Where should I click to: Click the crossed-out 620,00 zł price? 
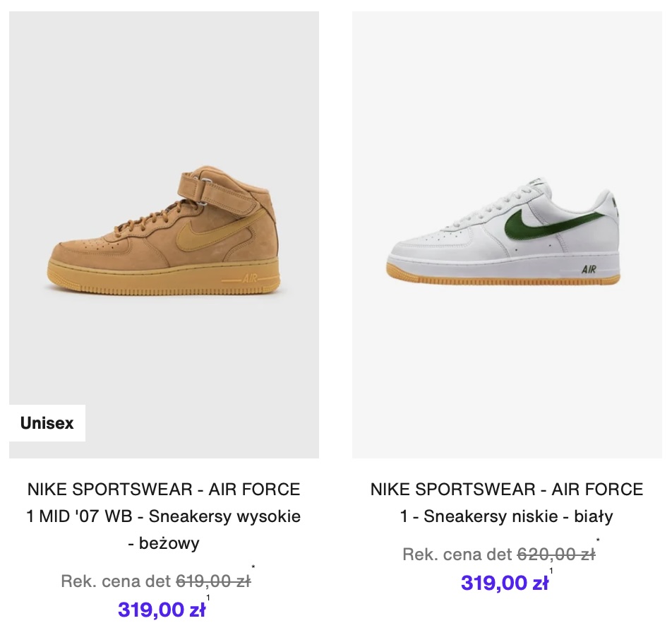556,555
